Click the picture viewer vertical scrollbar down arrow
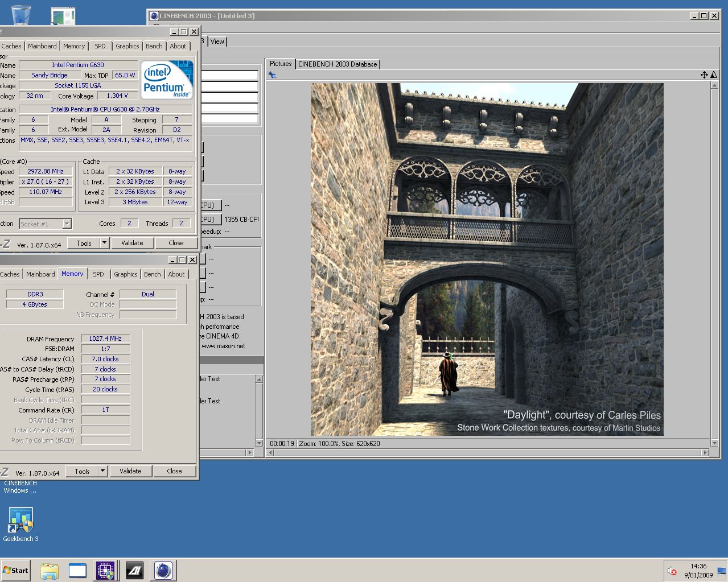The width and height of the screenshot is (728, 582). tap(714, 443)
